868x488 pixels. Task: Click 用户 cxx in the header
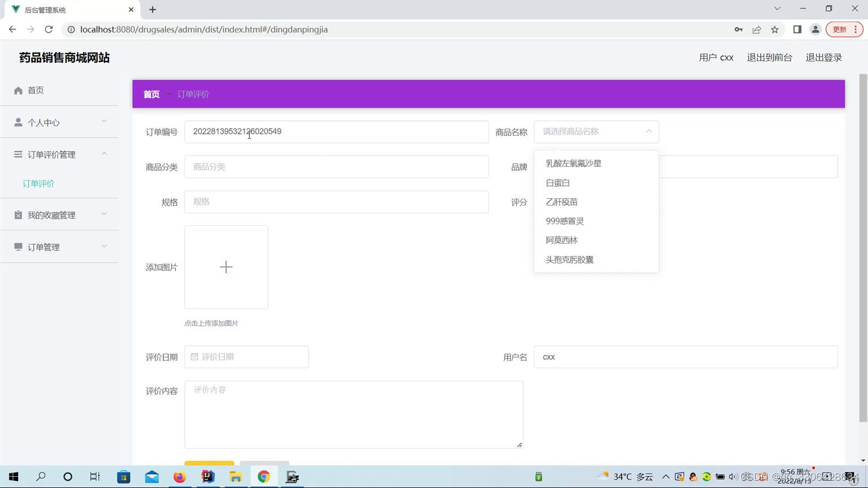716,58
